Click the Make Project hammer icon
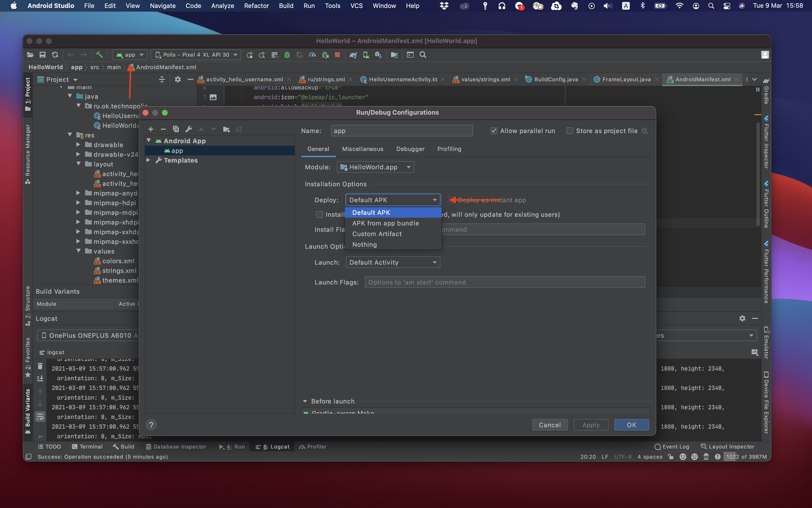812x508 pixels. click(x=99, y=54)
